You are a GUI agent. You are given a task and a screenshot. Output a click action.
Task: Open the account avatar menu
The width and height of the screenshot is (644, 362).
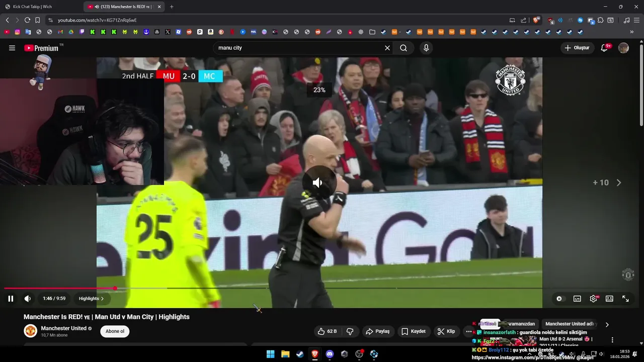click(x=623, y=48)
